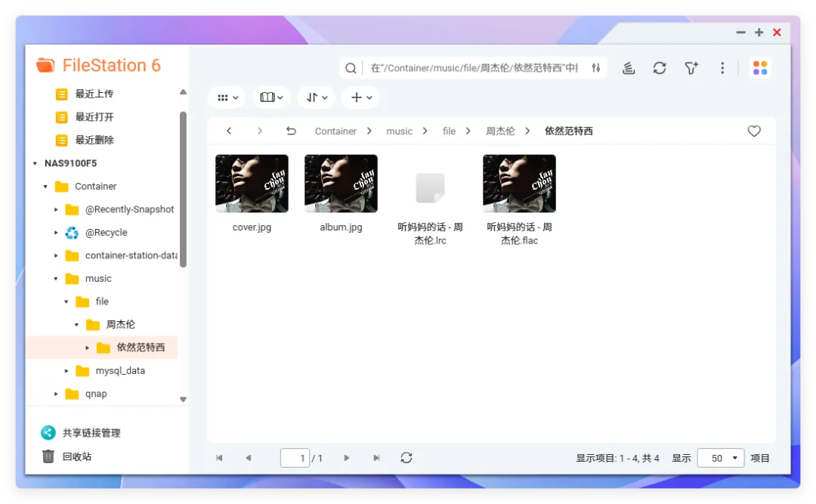
Task: Go to the previous page
Action: 249,458
